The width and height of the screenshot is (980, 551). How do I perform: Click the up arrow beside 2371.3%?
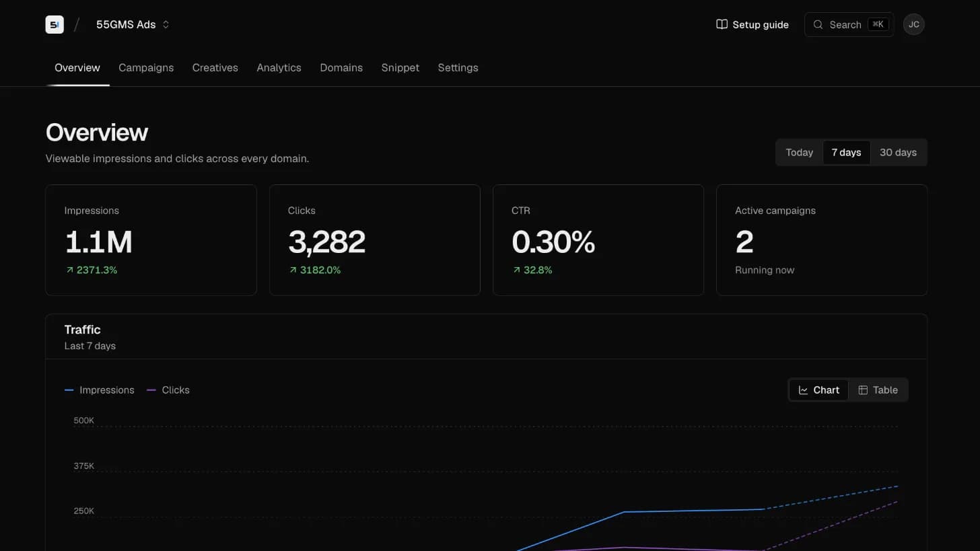(69, 270)
